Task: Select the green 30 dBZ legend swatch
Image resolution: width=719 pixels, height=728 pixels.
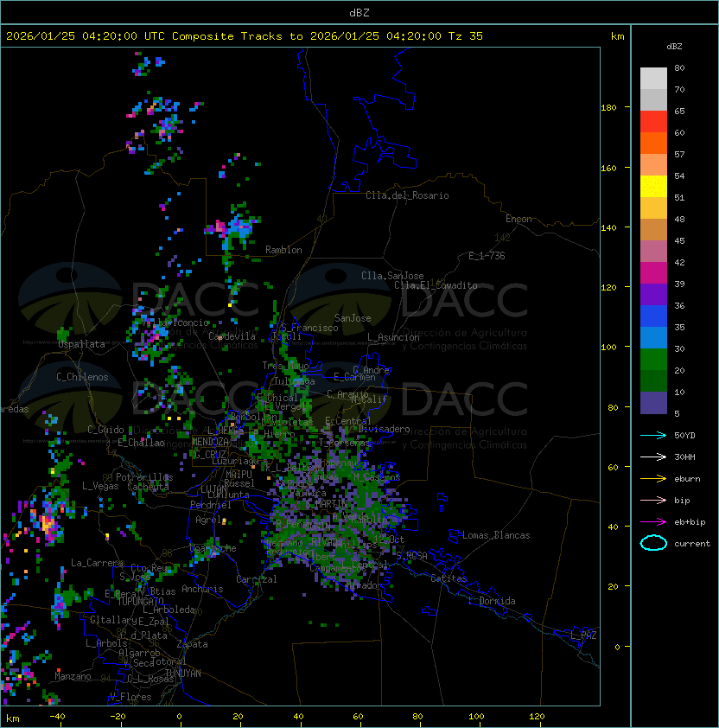Action: (653, 360)
